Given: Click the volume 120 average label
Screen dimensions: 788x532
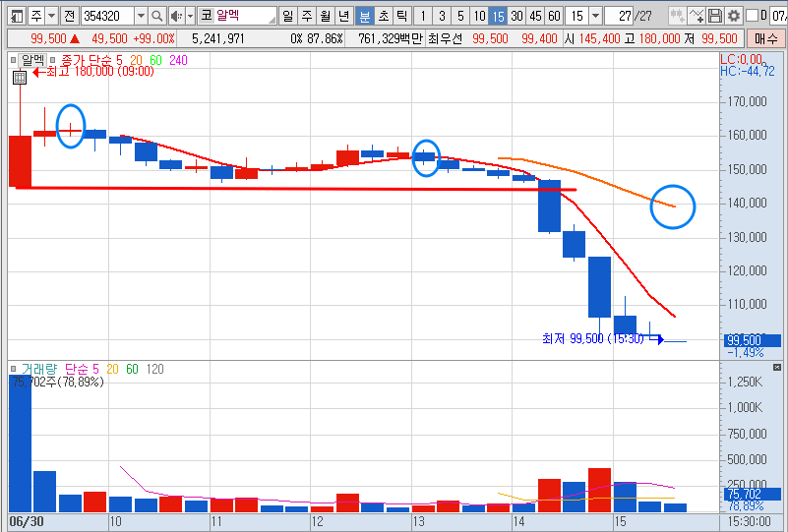Looking at the screenshot, I should point(155,369).
